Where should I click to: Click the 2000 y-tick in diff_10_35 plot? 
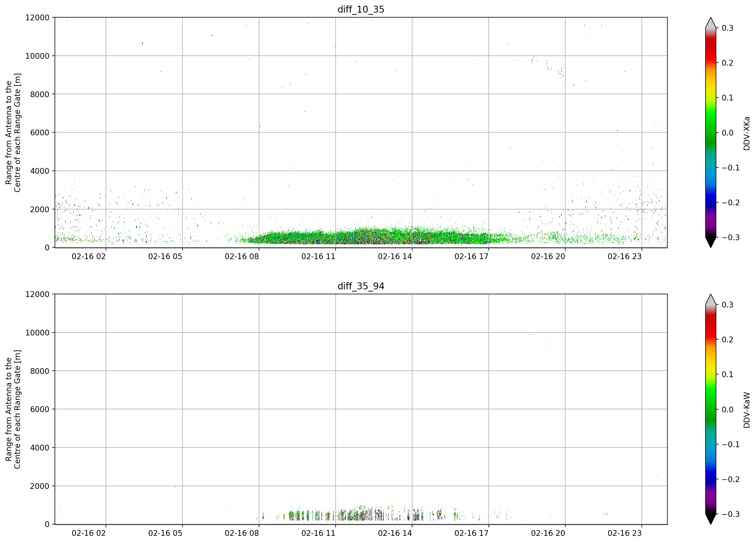(x=40, y=209)
